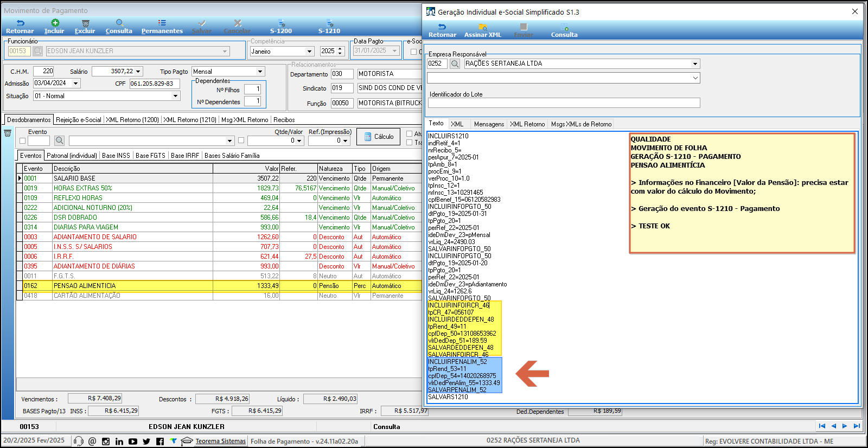Click the CPF field 061.205.829-83

pos(155,84)
